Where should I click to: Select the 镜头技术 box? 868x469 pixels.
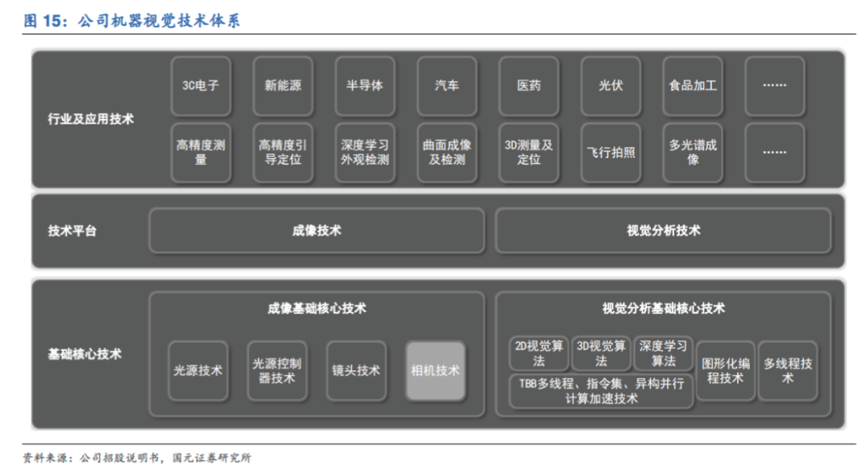(356, 370)
